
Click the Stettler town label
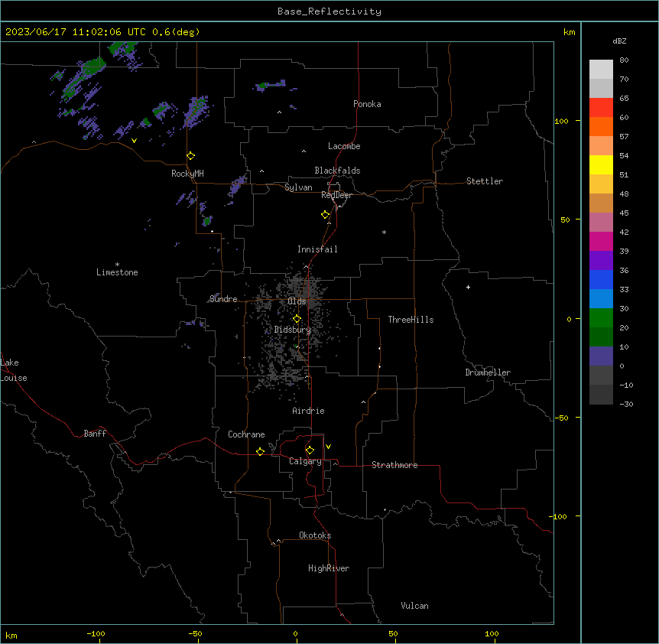pyautogui.click(x=485, y=181)
